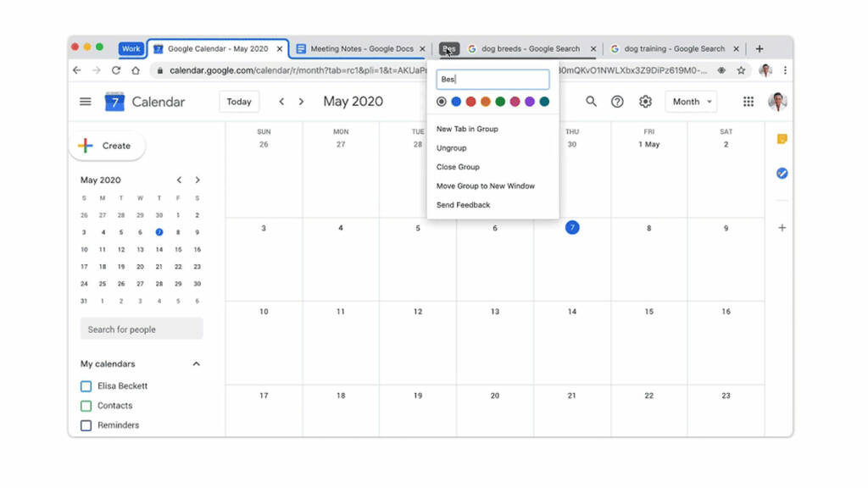Click the Search for people field
The height and width of the screenshot is (488, 868).
142,330
